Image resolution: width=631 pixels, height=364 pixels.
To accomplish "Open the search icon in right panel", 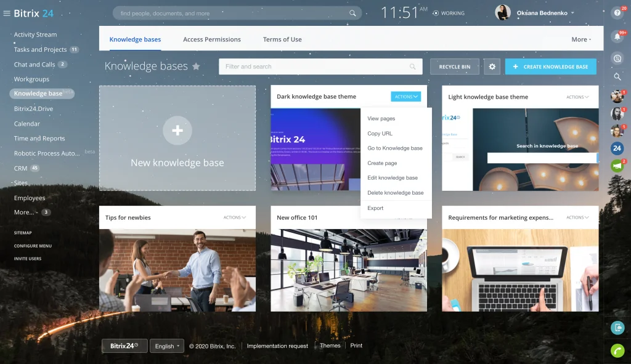I will (x=617, y=76).
